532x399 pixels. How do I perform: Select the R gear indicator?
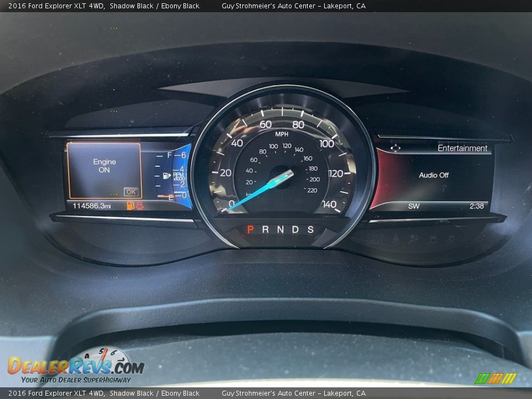[265, 229]
